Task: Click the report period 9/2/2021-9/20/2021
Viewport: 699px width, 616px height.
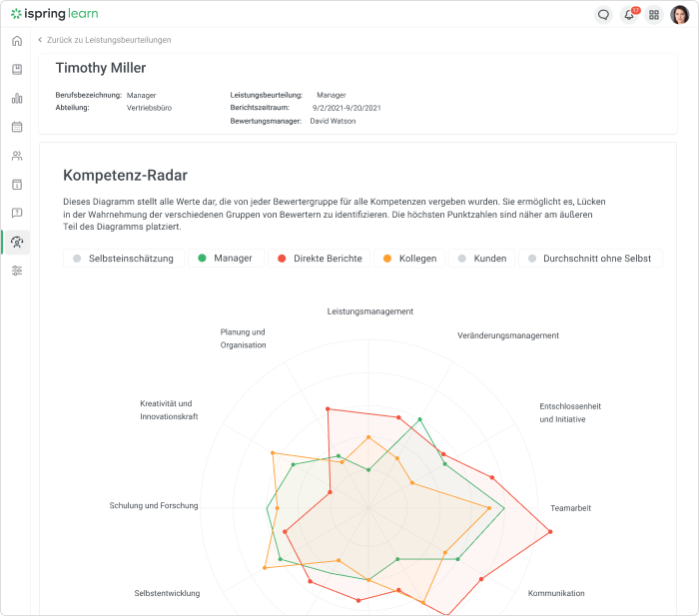Action: [347, 108]
